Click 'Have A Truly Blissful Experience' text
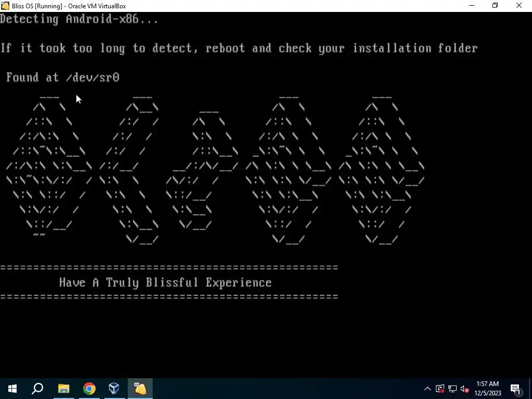This screenshot has height=399, width=532. [165, 283]
